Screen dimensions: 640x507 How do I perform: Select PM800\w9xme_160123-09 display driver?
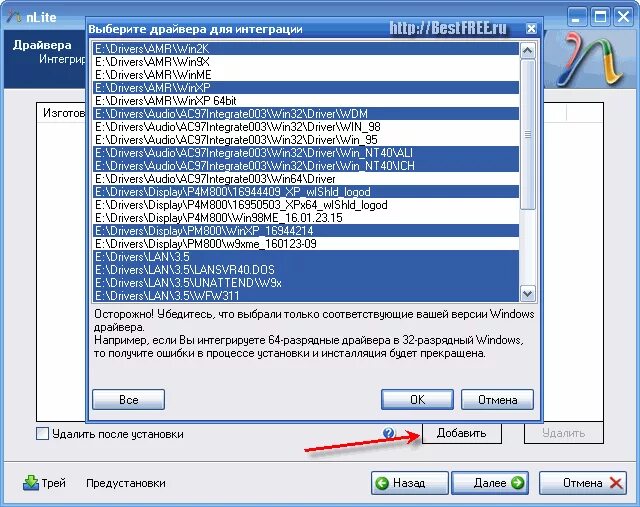click(306, 244)
